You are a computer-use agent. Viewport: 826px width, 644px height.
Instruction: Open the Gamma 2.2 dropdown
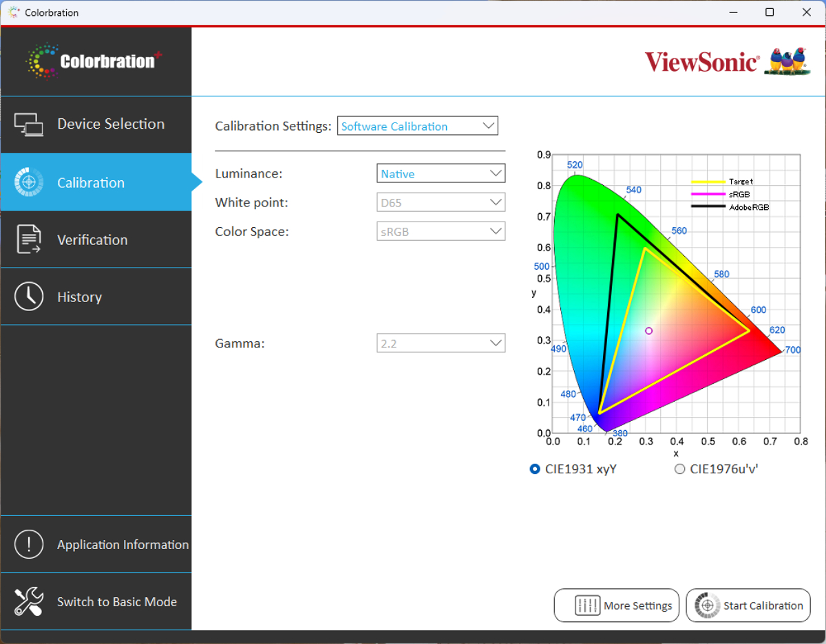click(441, 343)
